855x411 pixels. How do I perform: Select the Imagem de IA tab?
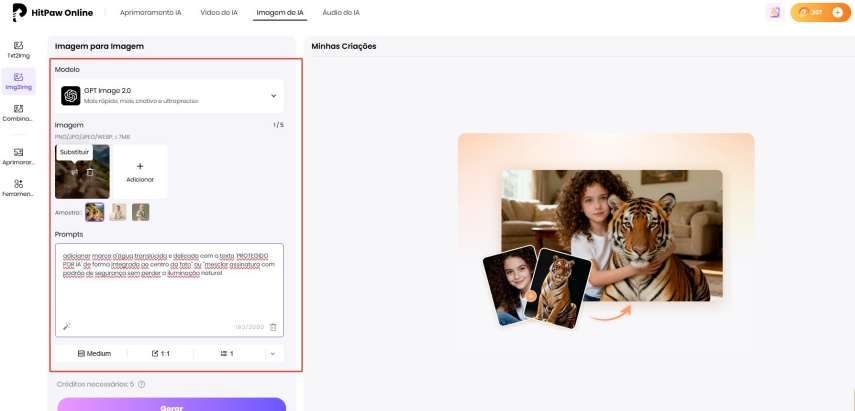click(x=280, y=13)
